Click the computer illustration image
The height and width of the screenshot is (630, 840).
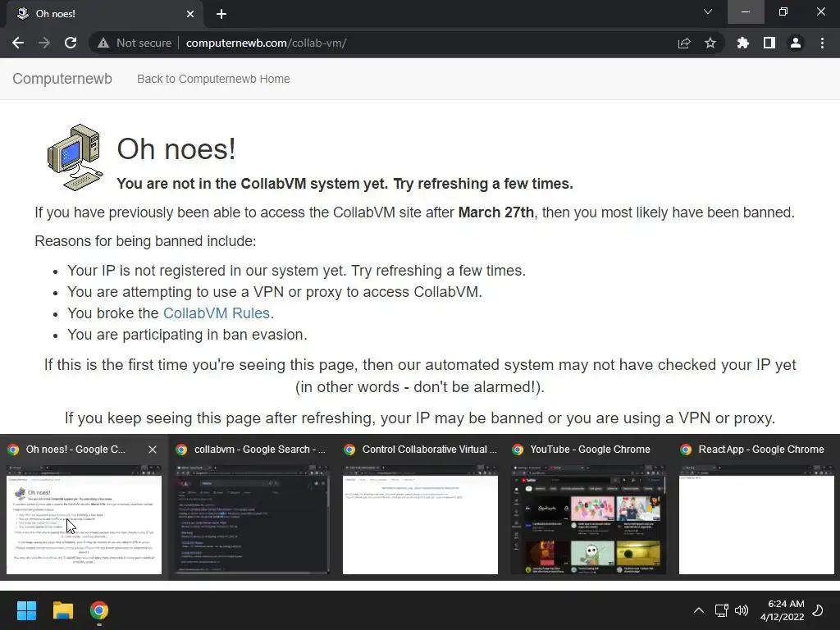(75, 157)
